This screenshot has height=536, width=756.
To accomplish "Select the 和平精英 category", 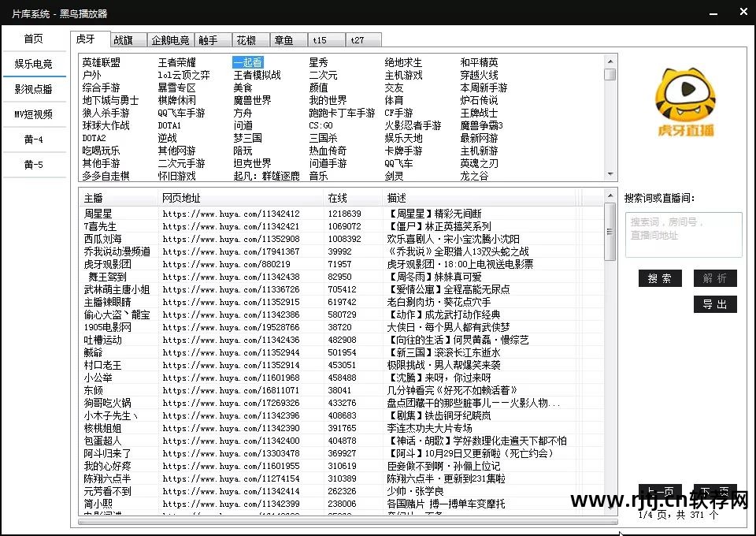I will 480,63.
